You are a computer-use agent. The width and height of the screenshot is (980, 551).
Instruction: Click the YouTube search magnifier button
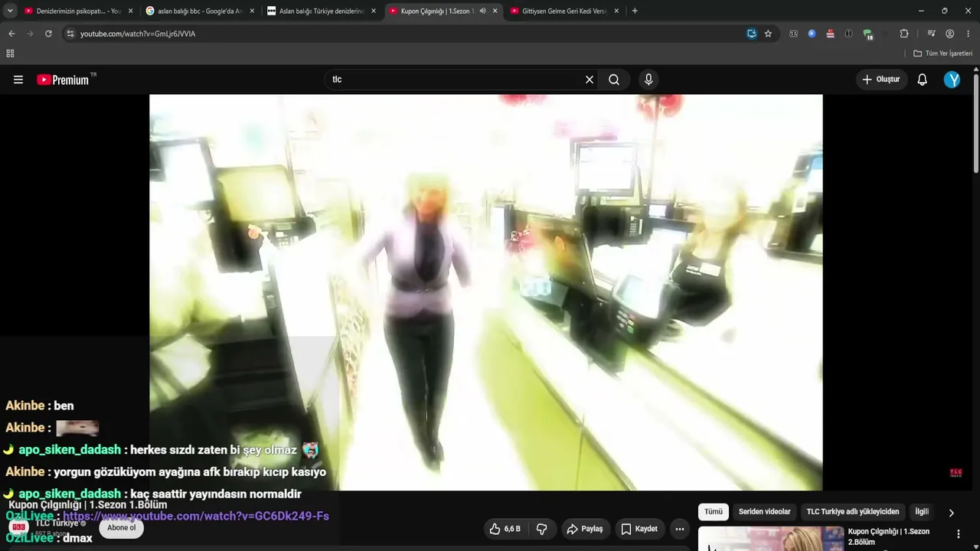pyautogui.click(x=614, y=80)
